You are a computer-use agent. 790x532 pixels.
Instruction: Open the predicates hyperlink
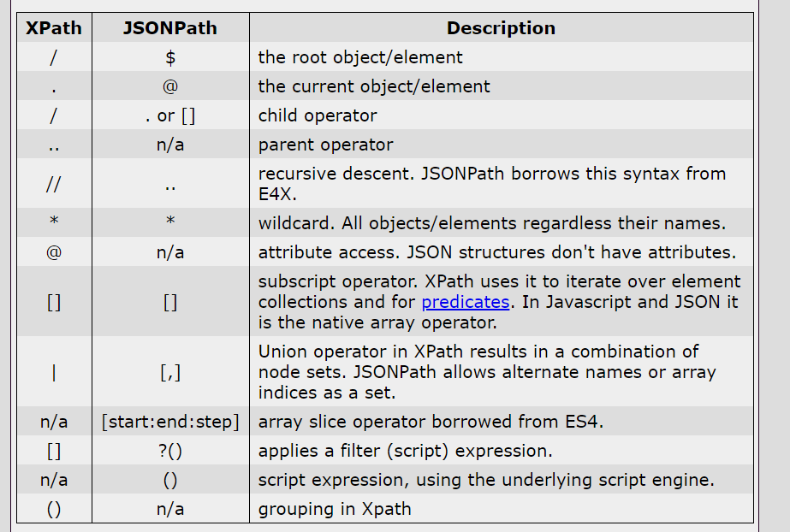point(465,302)
